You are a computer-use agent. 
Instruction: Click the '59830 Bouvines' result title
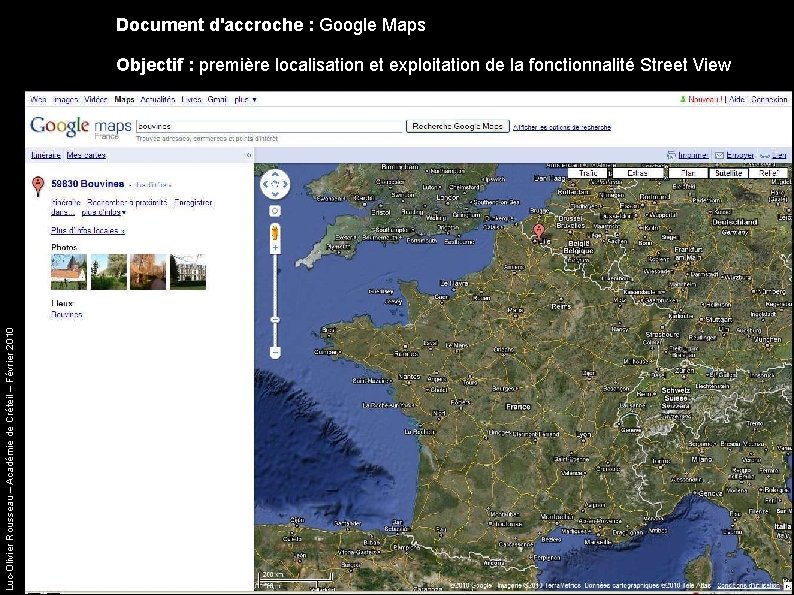[x=88, y=184]
